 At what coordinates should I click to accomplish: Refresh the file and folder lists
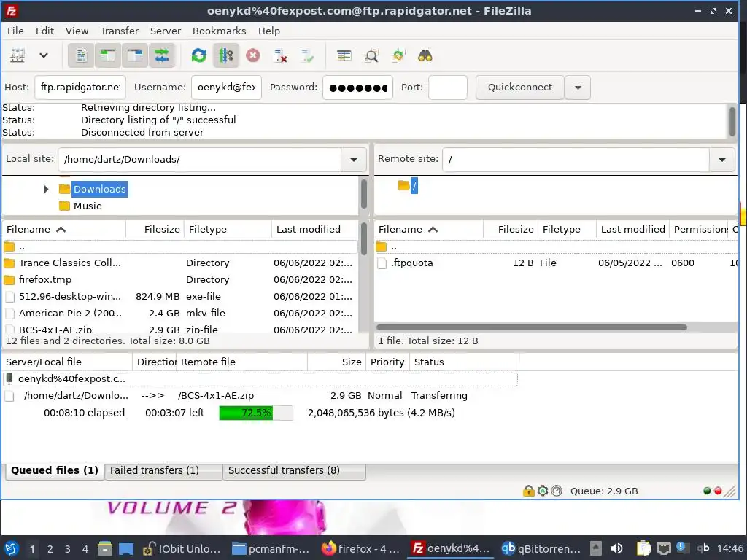pos(198,55)
